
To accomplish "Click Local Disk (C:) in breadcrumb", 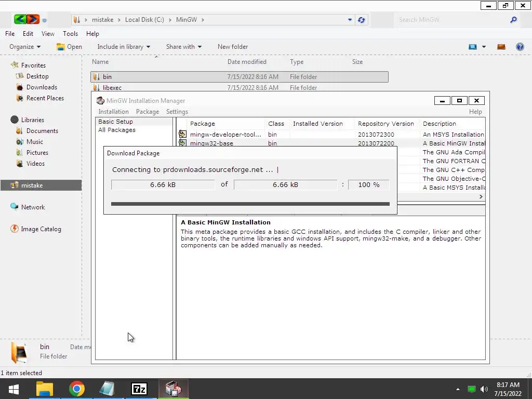I will (x=144, y=20).
